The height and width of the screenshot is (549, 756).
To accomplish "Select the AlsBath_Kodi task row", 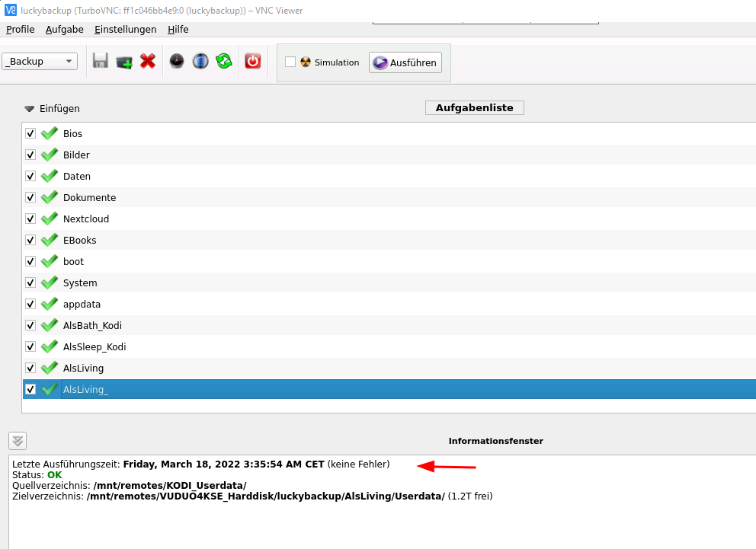I will point(389,326).
